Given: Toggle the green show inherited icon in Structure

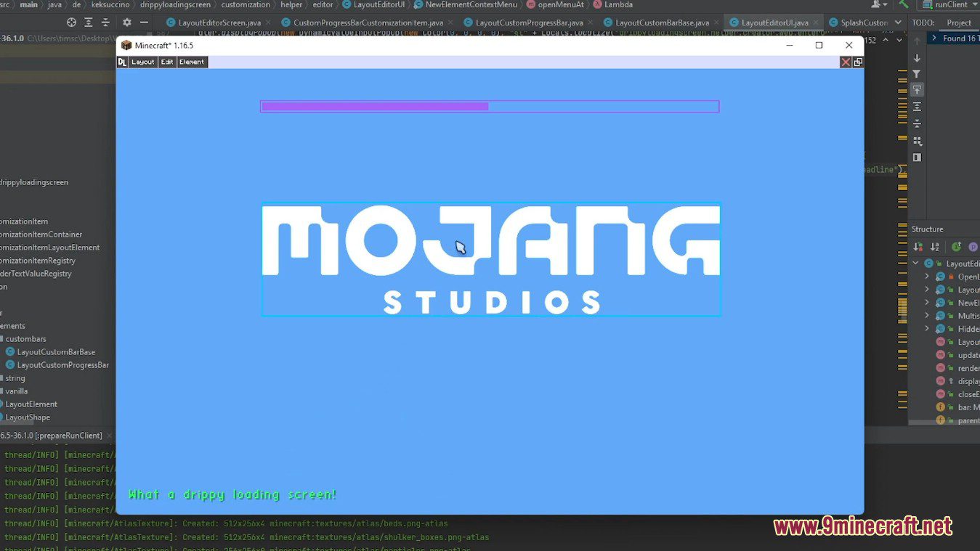Looking at the screenshot, I should point(956,247).
